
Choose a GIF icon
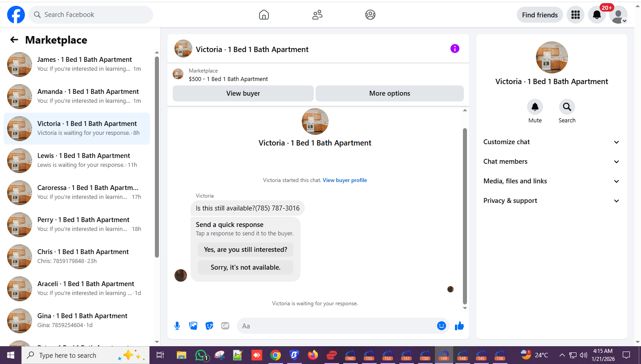tap(225, 326)
